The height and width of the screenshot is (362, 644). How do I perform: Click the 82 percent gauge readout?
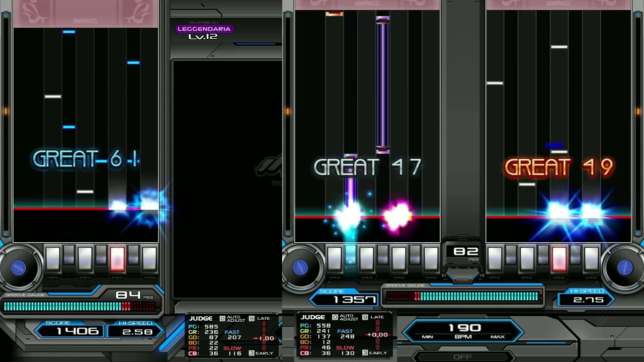click(x=465, y=251)
